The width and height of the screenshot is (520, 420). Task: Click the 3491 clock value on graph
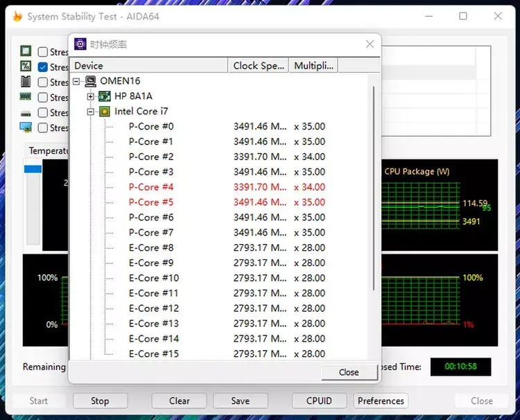click(471, 221)
